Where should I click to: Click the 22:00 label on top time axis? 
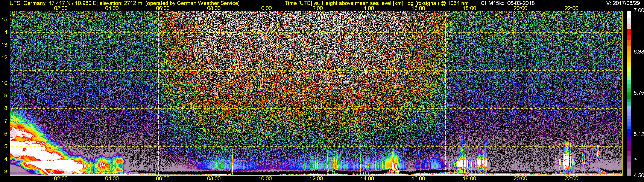pyautogui.click(x=571, y=8)
